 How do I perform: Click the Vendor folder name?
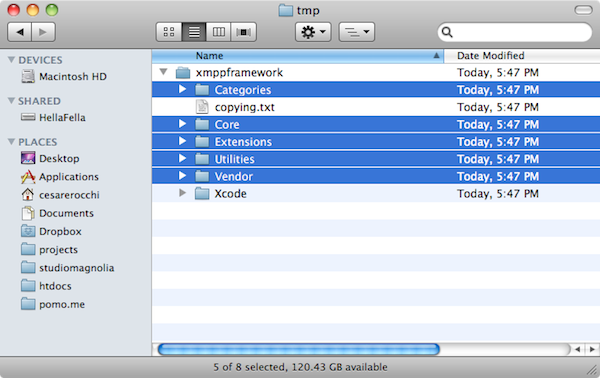tap(233, 176)
